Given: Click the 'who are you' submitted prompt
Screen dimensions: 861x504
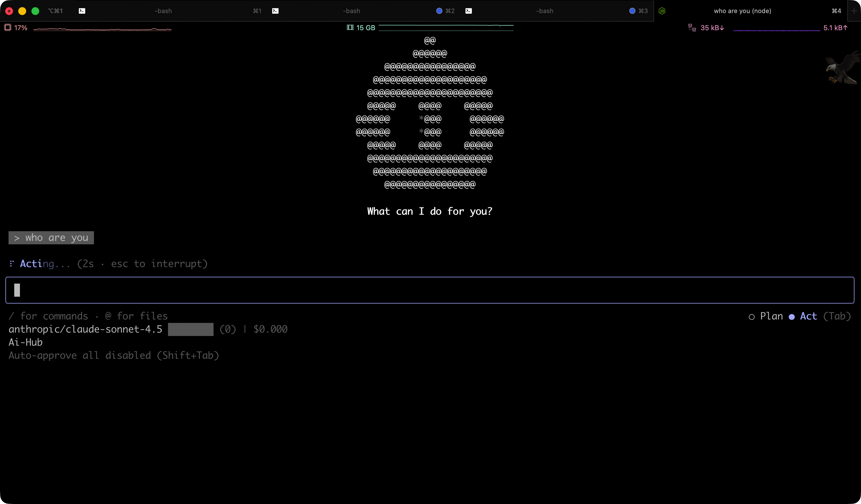Looking at the screenshot, I should [51, 237].
